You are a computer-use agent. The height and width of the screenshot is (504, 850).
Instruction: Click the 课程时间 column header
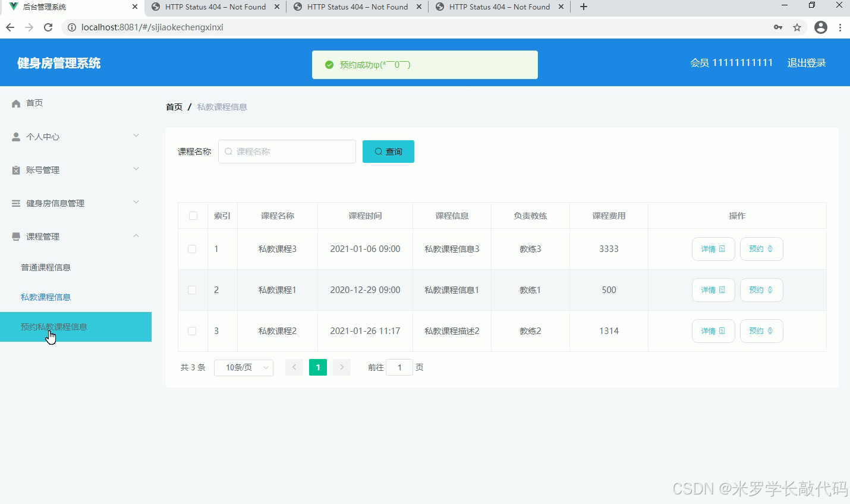tap(365, 216)
